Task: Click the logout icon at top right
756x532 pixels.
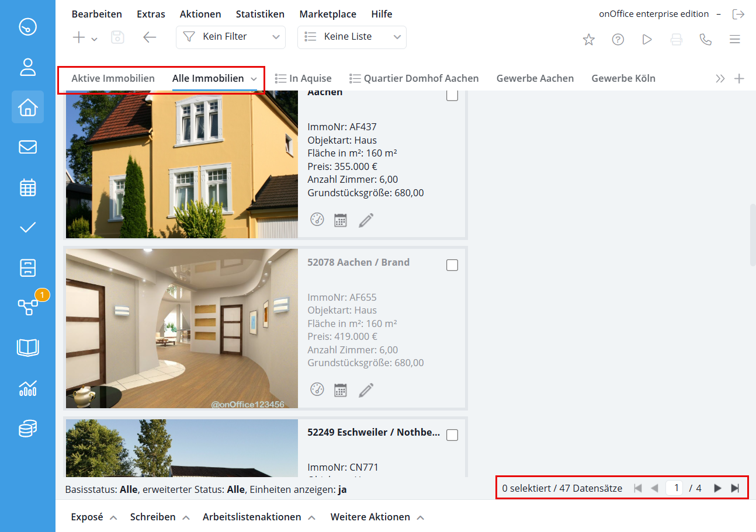Action: [x=738, y=14]
